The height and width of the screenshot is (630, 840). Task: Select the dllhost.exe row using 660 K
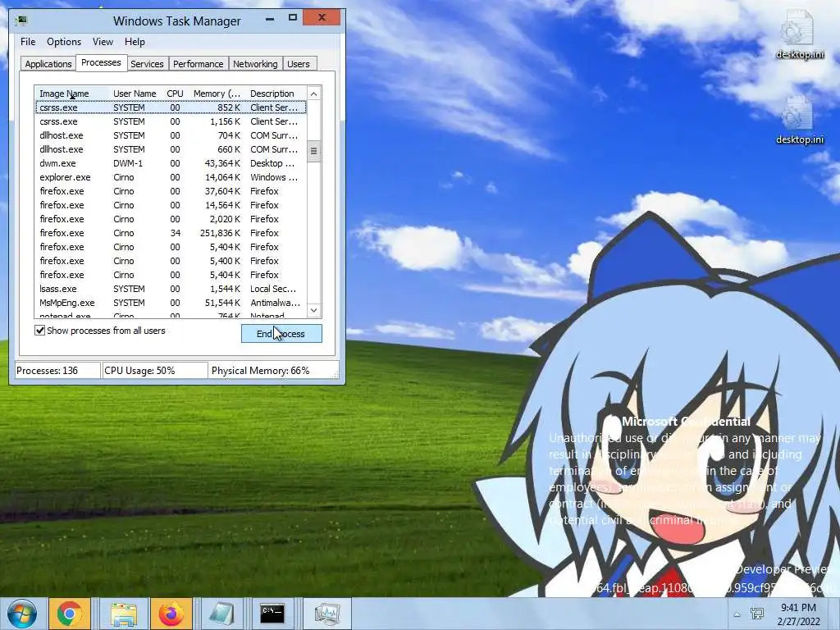coord(171,149)
